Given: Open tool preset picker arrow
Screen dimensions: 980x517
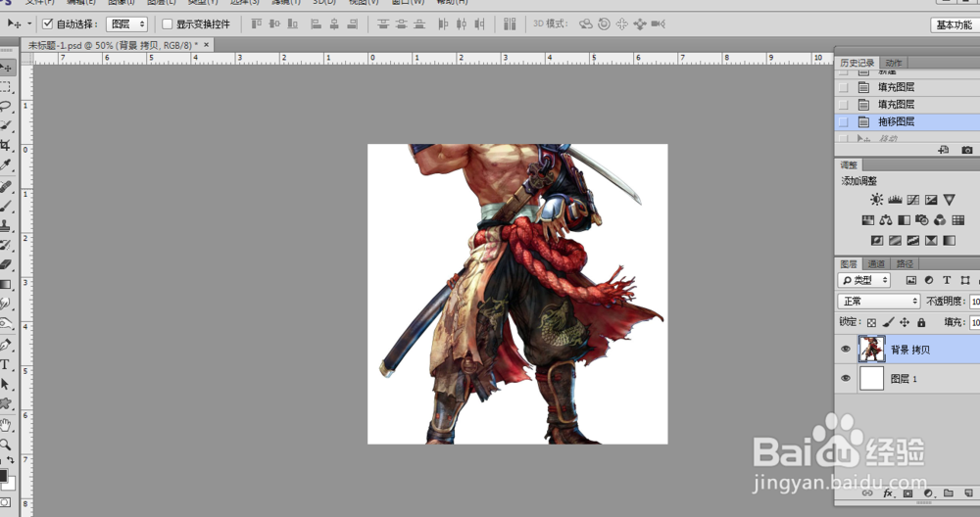Looking at the screenshot, I should [29, 23].
